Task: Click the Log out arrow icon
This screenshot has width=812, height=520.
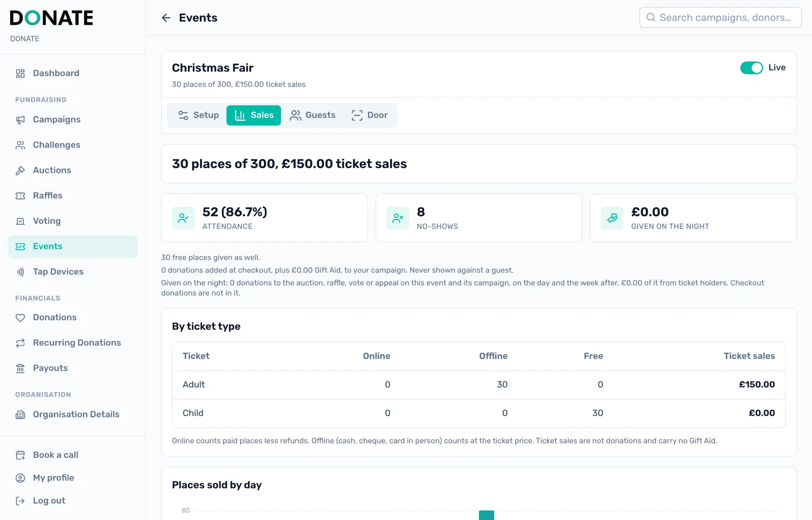Action: pos(20,501)
